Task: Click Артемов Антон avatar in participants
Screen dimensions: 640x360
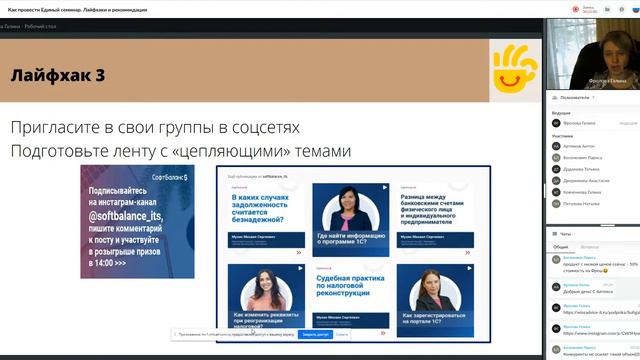Action: tap(556, 146)
